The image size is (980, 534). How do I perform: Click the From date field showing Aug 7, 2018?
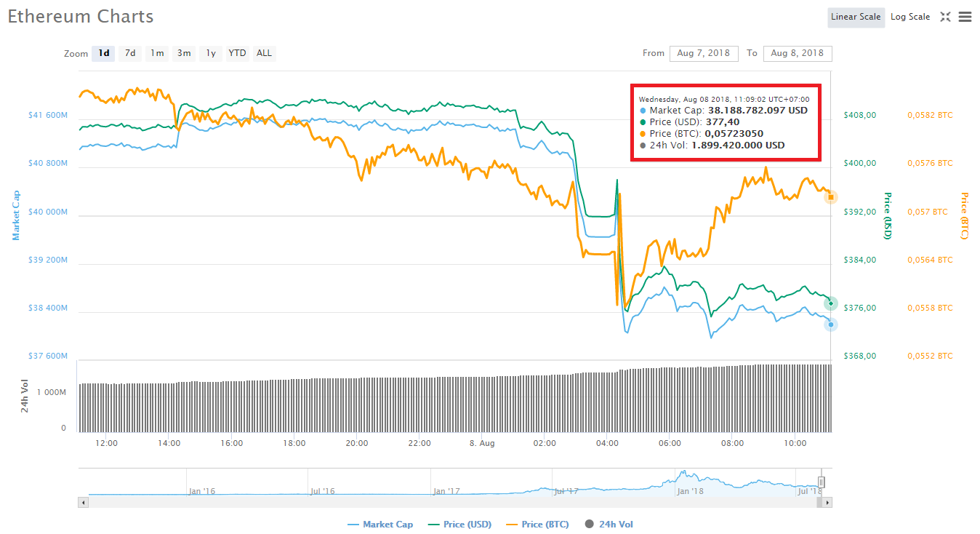coord(703,53)
